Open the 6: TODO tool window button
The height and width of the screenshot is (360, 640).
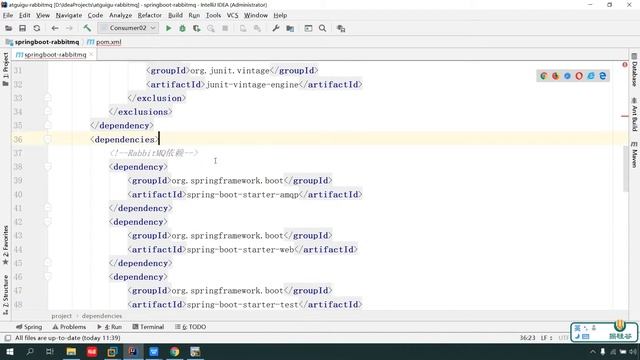[191, 327]
